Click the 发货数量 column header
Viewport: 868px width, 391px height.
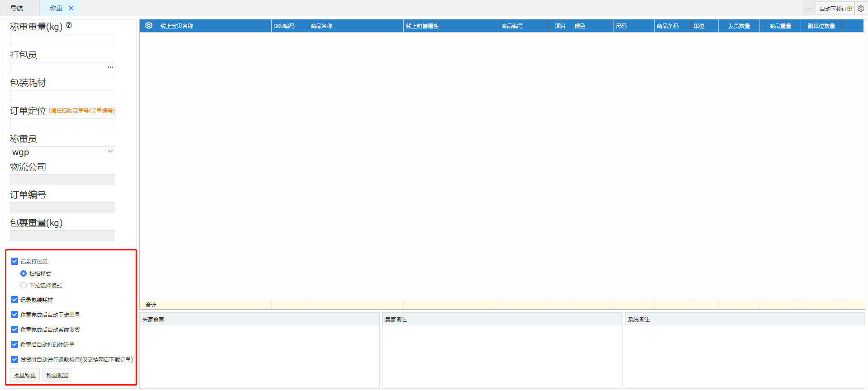click(x=739, y=26)
